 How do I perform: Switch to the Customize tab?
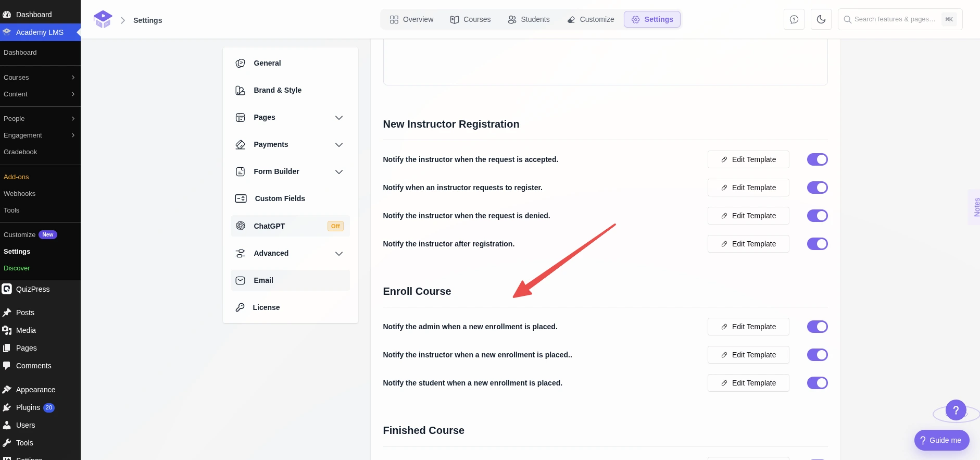[590, 19]
